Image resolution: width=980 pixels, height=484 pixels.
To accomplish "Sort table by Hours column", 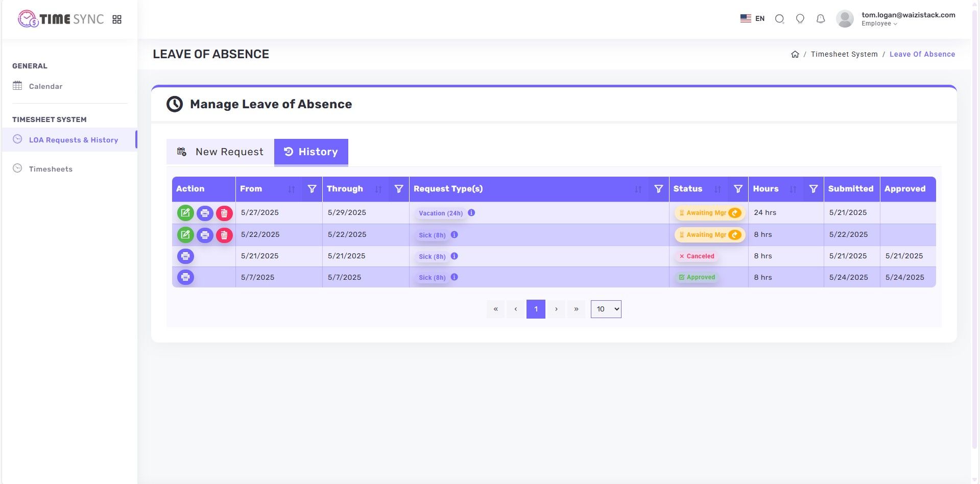I will click(x=793, y=189).
